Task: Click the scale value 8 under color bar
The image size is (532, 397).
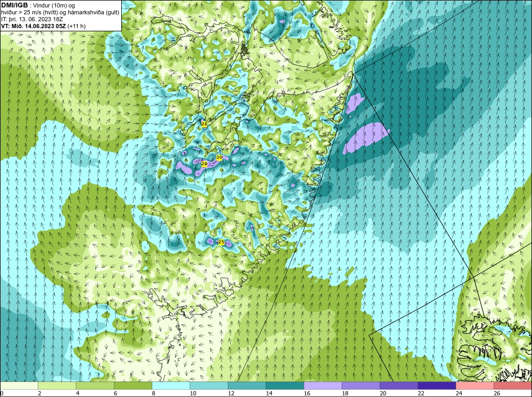Action: coord(154,393)
